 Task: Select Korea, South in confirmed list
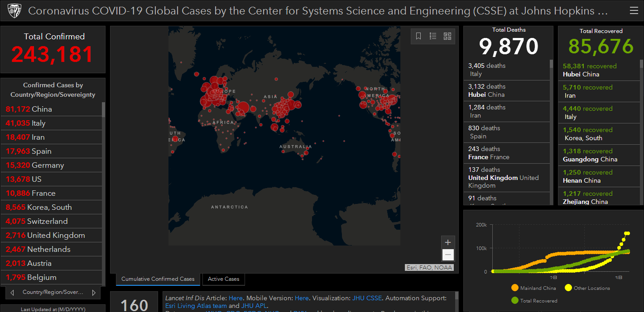point(52,207)
